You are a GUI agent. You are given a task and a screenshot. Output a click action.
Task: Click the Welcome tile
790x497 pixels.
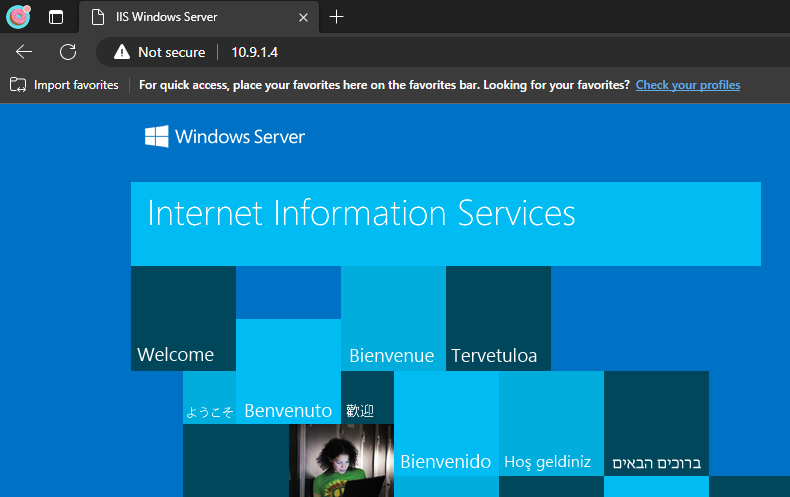click(183, 318)
